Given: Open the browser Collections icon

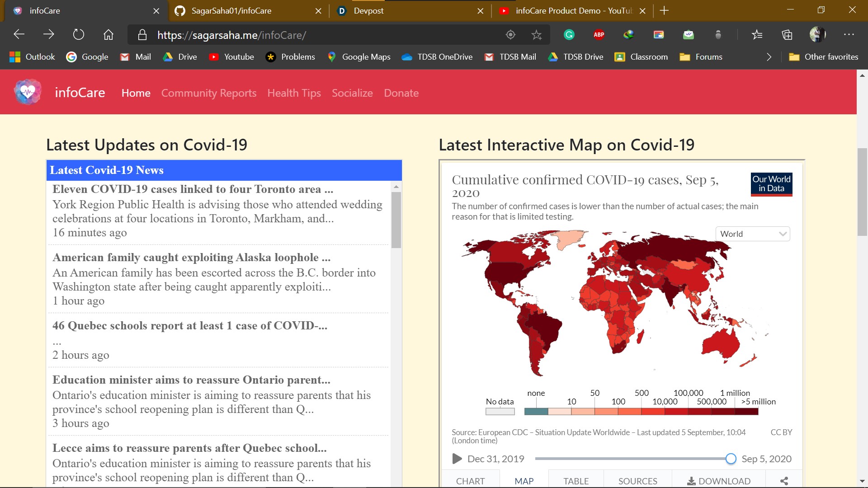Looking at the screenshot, I should [x=787, y=35].
